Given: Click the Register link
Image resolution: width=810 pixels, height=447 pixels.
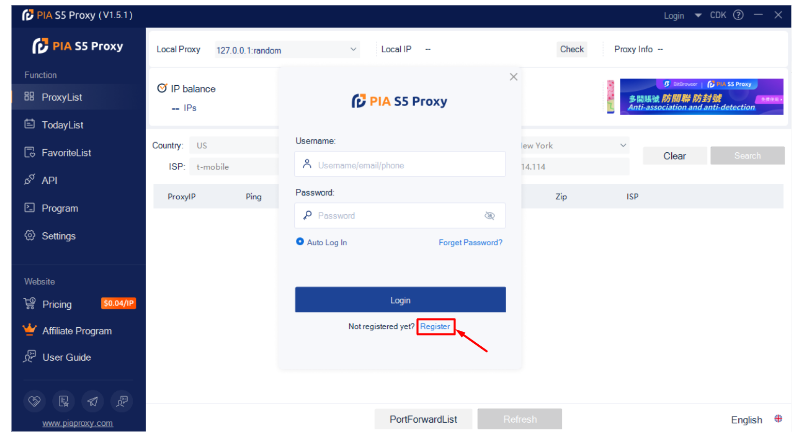Looking at the screenshot, I should (435, 327).
